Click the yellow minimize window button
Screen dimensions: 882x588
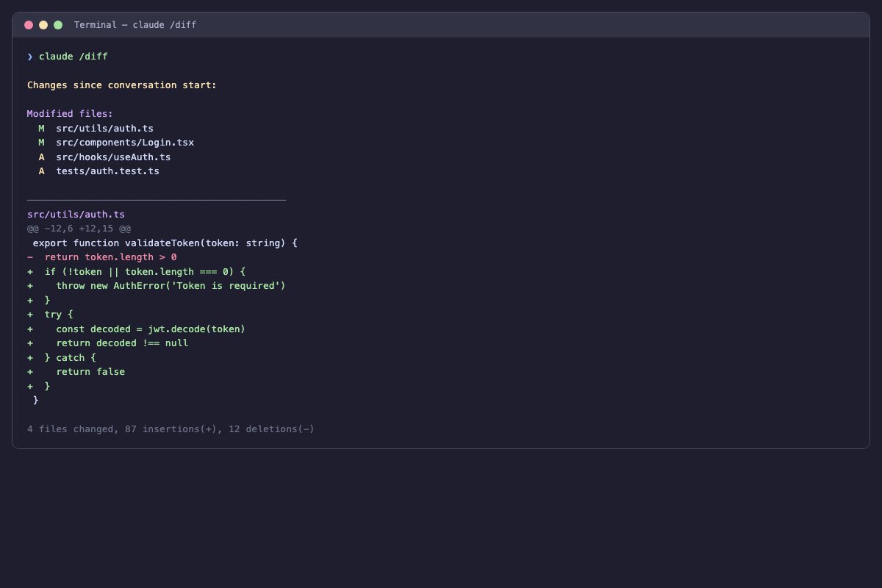(43, 25)
